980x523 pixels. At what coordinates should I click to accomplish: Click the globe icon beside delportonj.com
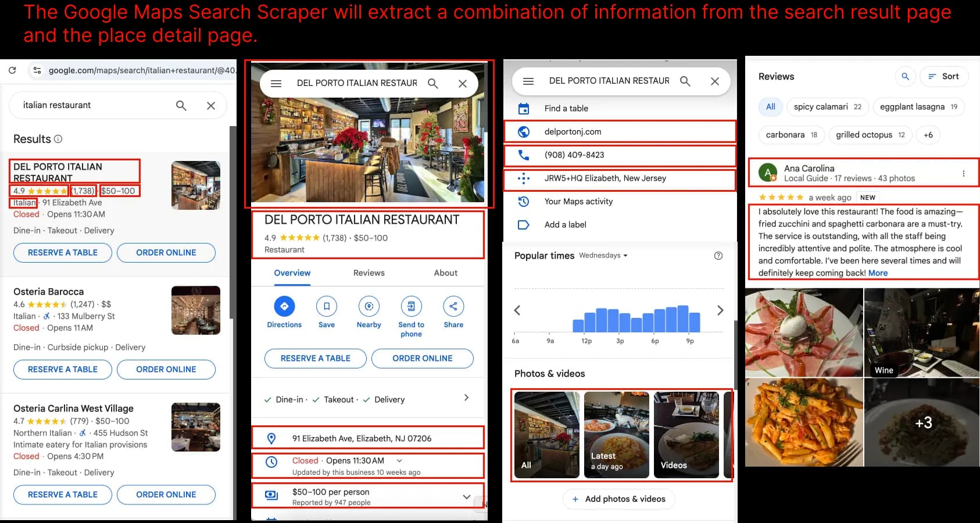point(524,132)
